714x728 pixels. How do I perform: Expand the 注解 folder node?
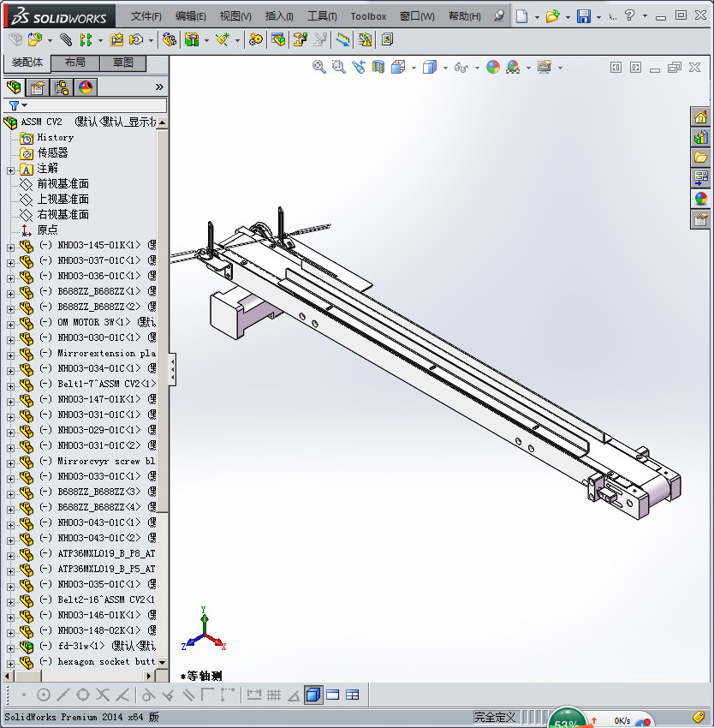point(10,170)
